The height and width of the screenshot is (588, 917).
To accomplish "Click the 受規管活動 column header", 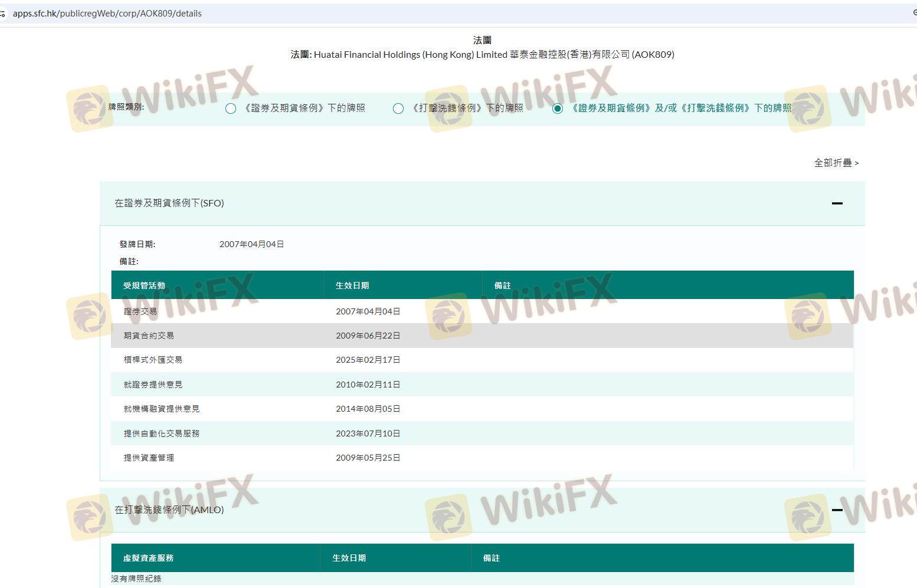I will [x=144, y=285].
